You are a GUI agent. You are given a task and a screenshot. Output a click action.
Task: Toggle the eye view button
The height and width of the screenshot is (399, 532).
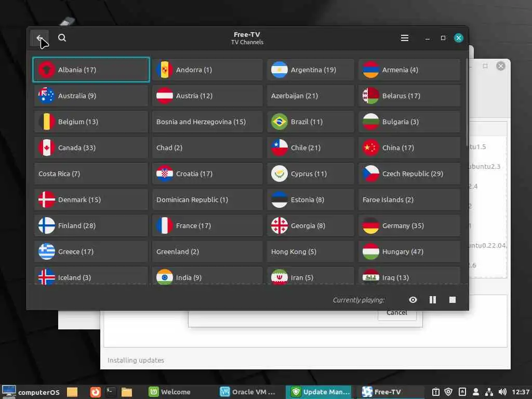pyautogui.click(x=413, y=300)
